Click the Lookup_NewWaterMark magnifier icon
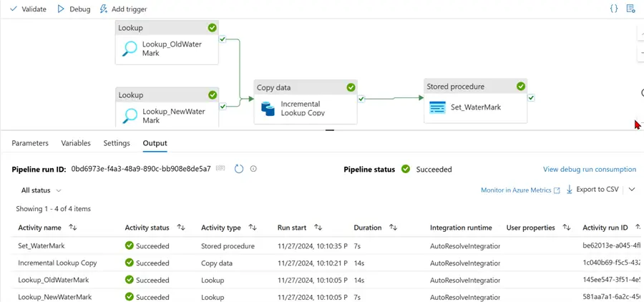The image size is (644, 302). (130, 115)
